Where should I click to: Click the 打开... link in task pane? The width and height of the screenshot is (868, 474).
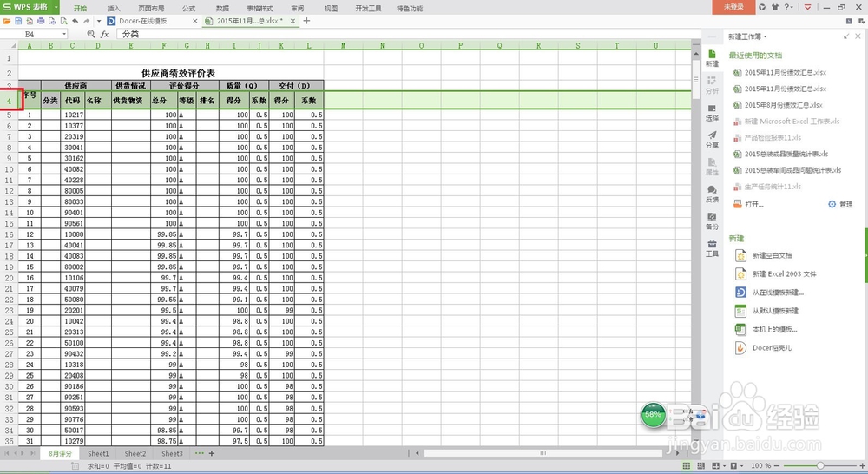click(x=748, y=204)
